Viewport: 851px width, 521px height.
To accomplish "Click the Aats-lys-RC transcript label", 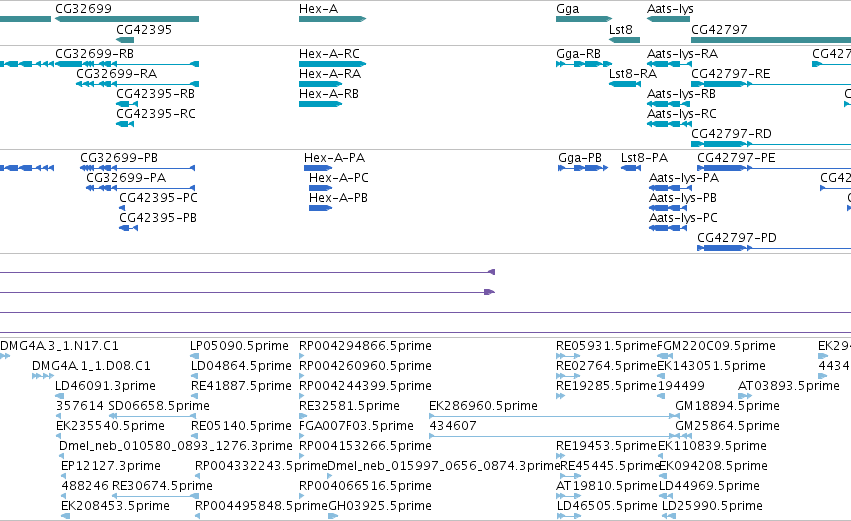I will tap(682, 115).
